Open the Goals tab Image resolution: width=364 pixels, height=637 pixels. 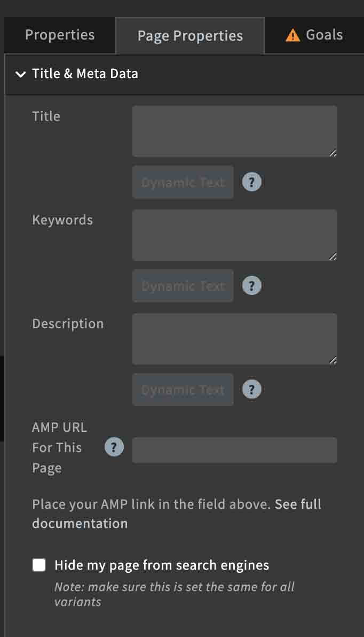[314, 35]
